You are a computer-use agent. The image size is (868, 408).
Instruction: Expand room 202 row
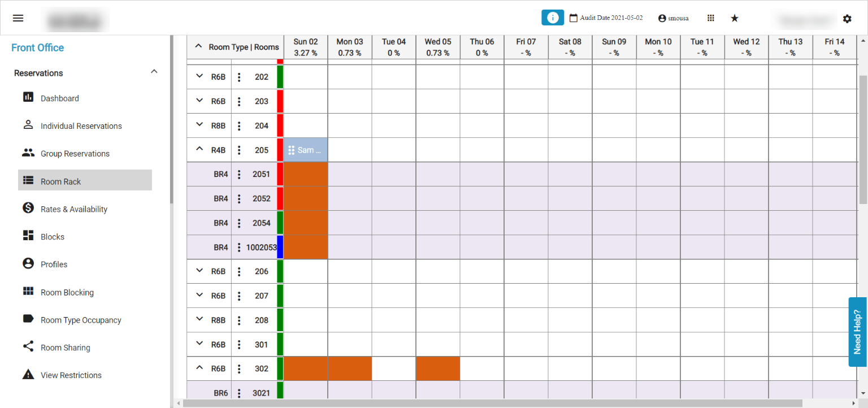[x=199, y=76]
